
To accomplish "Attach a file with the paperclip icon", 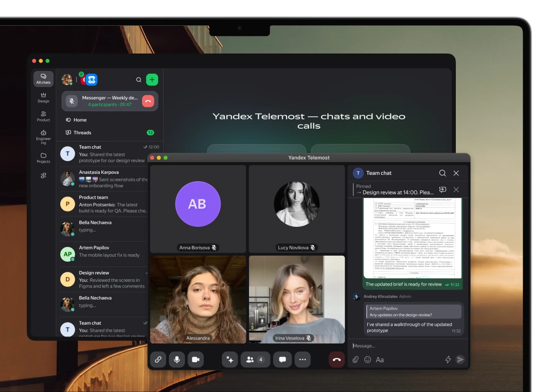I will [x=356, y=360].
